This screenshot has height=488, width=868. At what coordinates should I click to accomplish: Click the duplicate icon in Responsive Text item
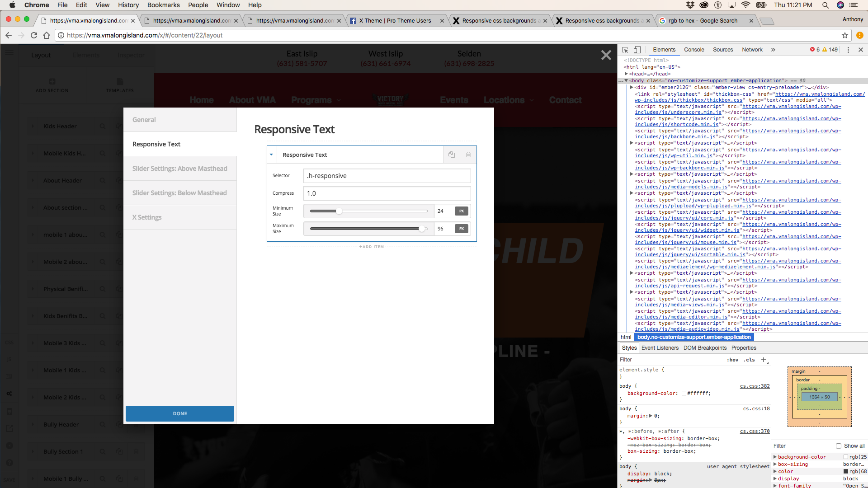coord(451,155)
